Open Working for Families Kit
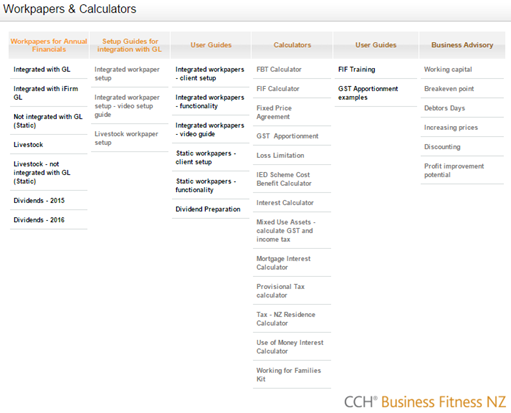The width and height of the screenshot is (511, 413). [288, 374]
